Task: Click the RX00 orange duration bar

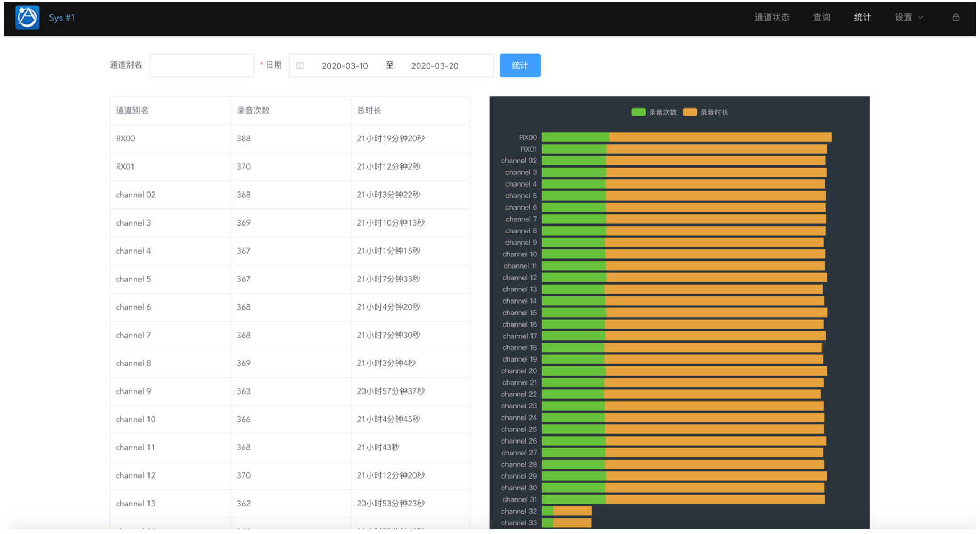Action: (720, 138)
